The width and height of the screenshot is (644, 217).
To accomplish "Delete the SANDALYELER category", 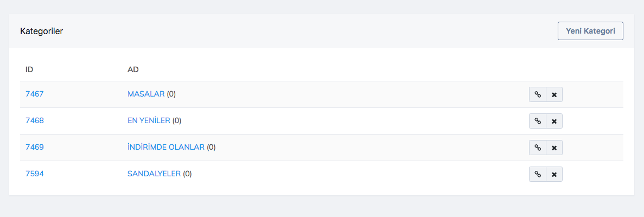I will tap(554, 174).
